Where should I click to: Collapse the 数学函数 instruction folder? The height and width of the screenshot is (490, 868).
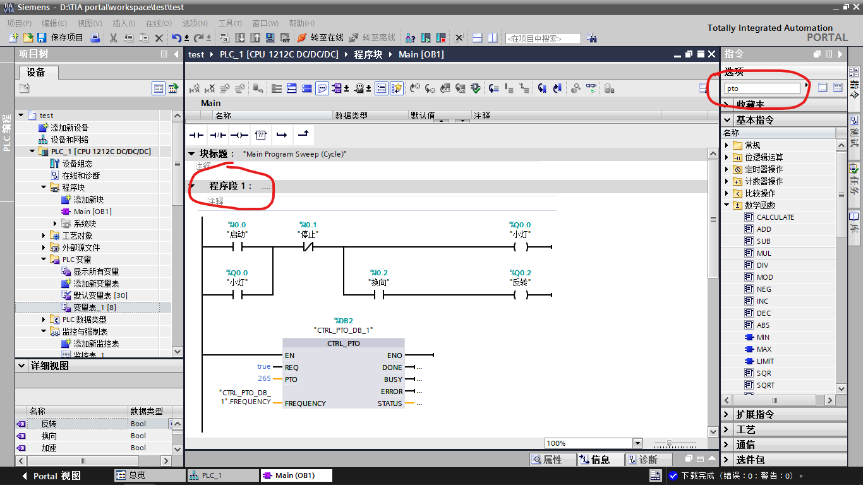pyautogui.click(x=727, y=205)
